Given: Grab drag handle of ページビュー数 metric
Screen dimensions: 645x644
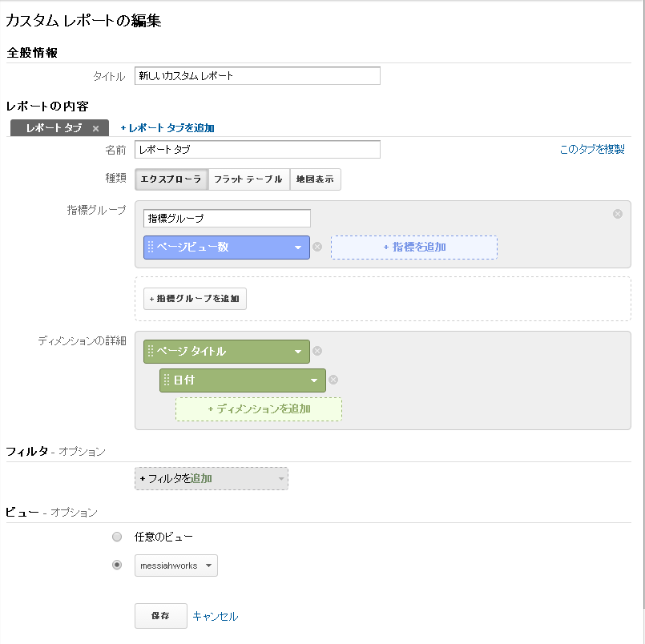Looking at the screenshot, I should 150,247.
